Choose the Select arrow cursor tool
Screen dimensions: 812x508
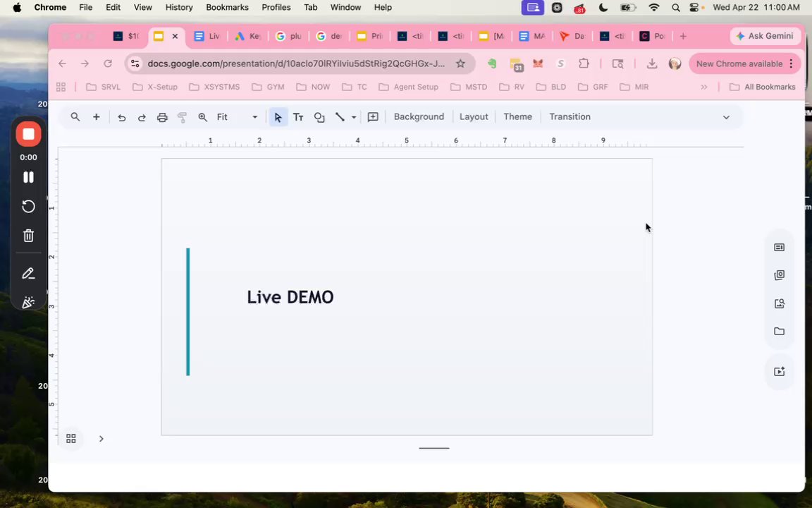coord(278,117)
